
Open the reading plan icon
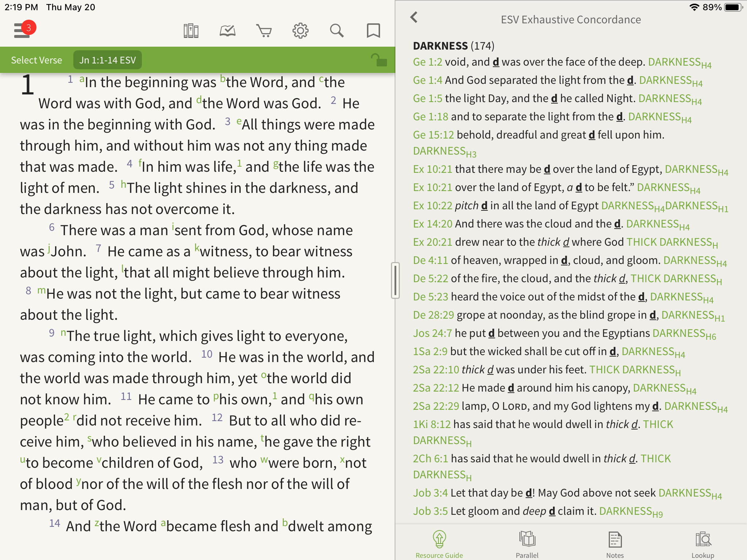tap(227, 31)
